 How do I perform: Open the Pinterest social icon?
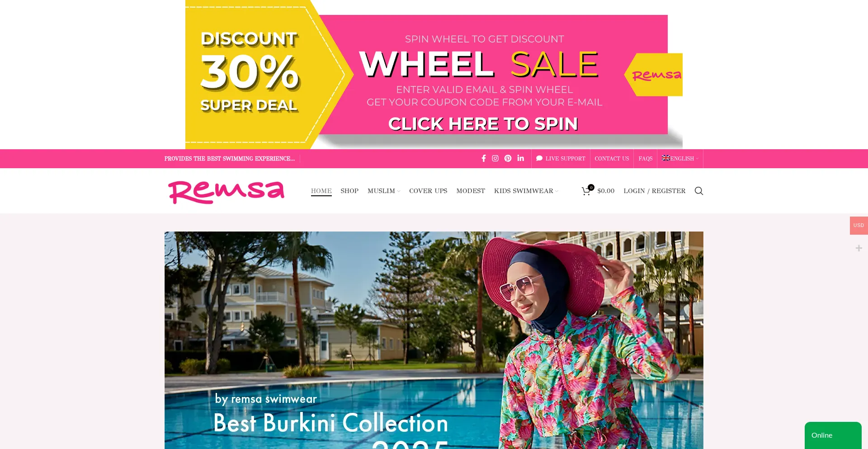tap(508, 158)
